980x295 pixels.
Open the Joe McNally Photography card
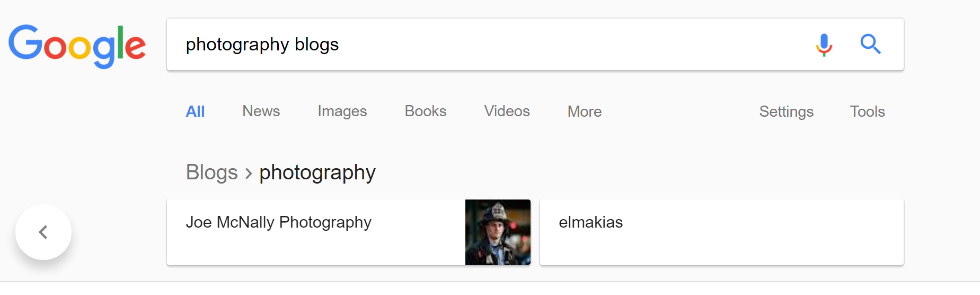[x=315, y=232]
